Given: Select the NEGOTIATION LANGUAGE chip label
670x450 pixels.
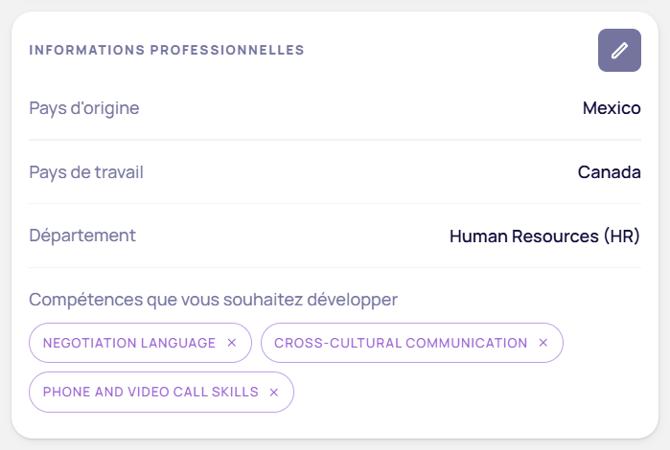Looking at the screenshot, I should click(x=129, y=343).
